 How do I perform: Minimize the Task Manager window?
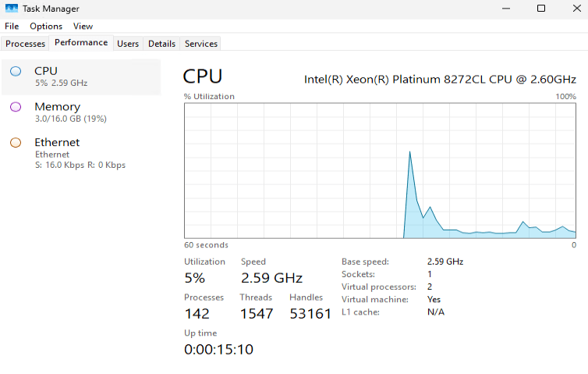pyautogui.click(x=505, y=9)
